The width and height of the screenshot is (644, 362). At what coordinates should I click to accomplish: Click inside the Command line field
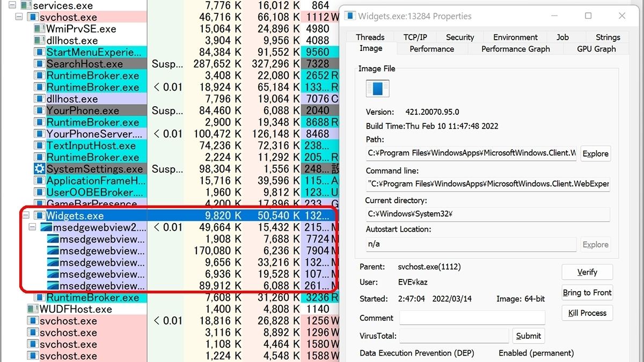(x=488, y=183)
